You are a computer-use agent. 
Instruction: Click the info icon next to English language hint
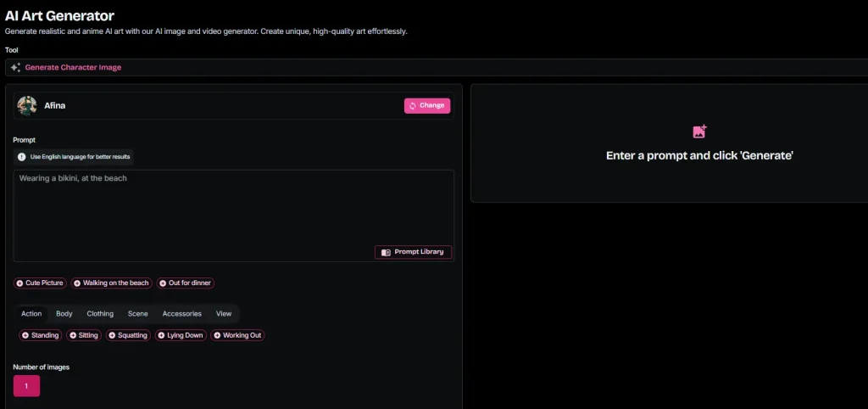(22, 157)
